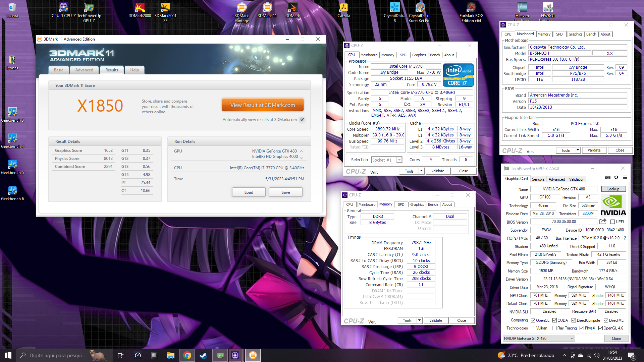Open Google Chrome from the taskbar
Image resolution: width=644 pixels, height=362 pixels.
pos(187,355)
